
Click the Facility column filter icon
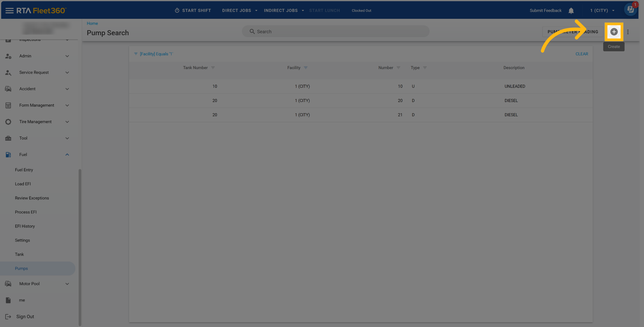pos(306,68)
